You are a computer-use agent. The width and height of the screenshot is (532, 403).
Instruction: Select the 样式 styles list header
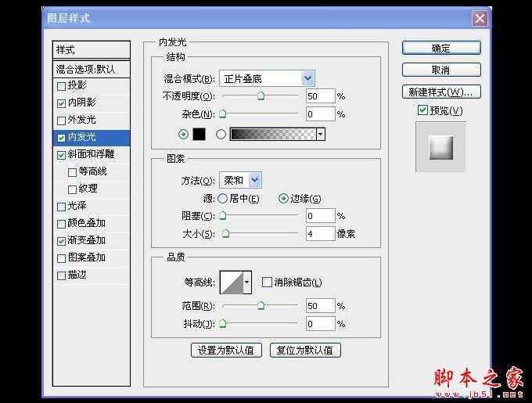(92, 50)
